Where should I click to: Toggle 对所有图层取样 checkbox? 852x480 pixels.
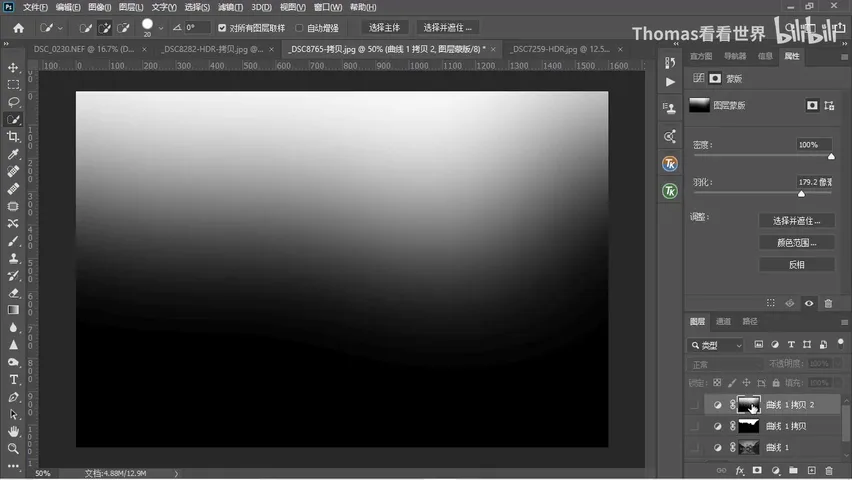(x=222, y=28)
